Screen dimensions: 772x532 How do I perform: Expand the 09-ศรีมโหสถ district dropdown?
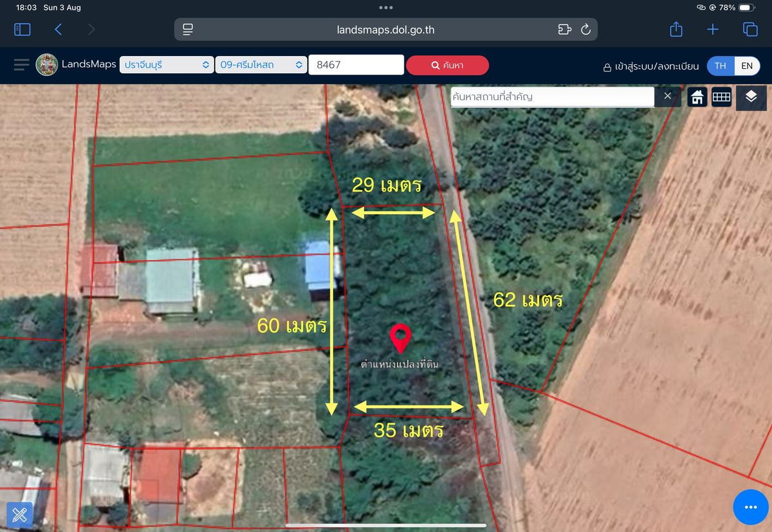[x=261, y=65]
